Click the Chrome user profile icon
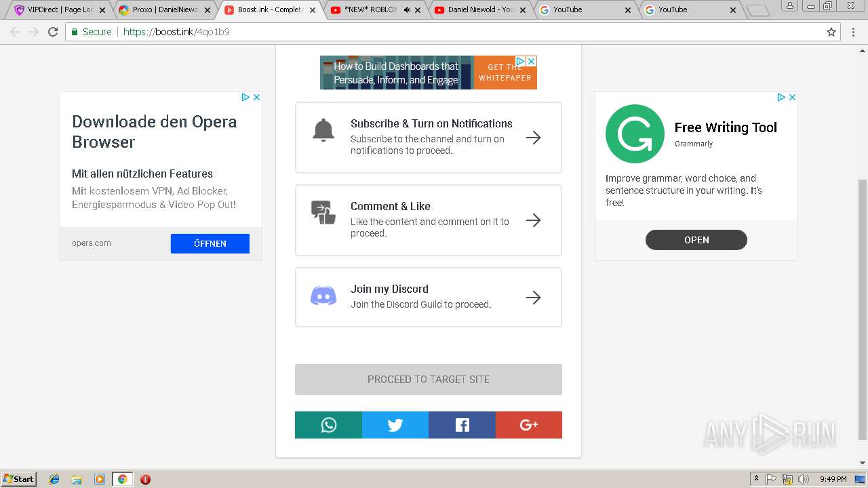This screenshot has width=868, height=488. [791, 5]
